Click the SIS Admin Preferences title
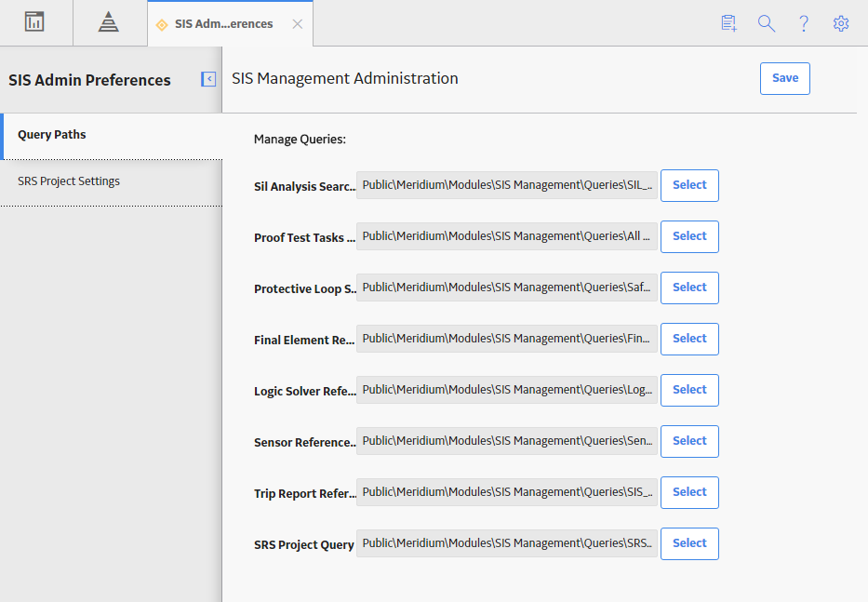 tap(89, 80)
